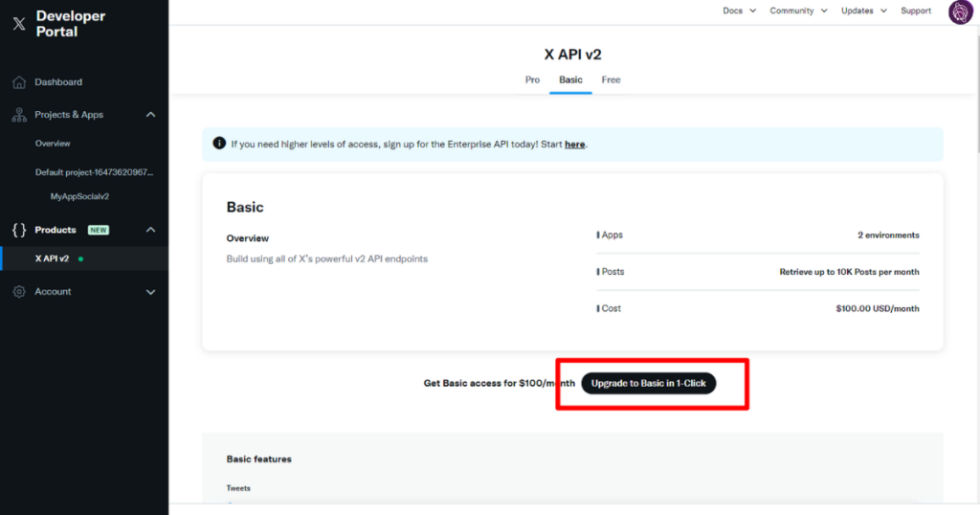Switch to the Free tab
Screen dimensions: 980x515
[611, 80]
